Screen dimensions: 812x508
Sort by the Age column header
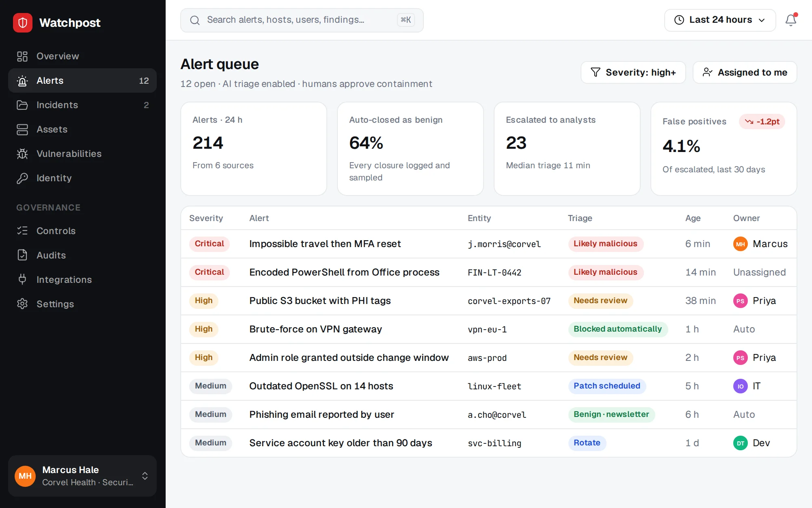click(x=693, y=218)
